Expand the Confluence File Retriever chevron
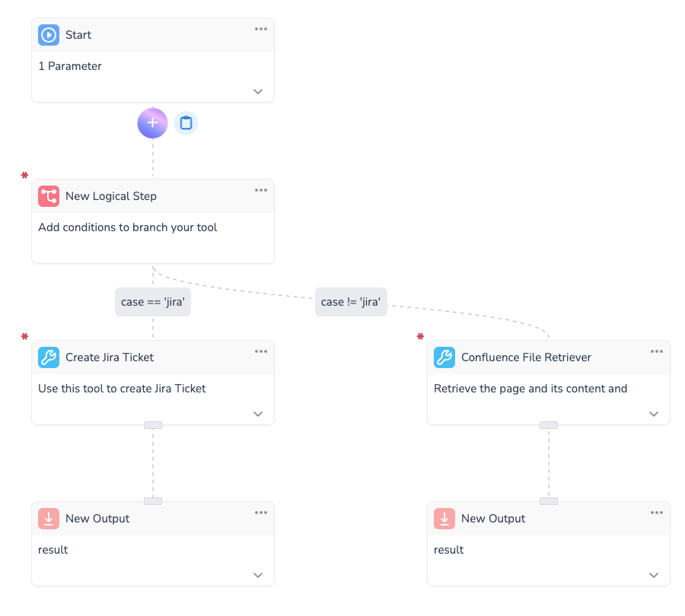685x616 pixels. click(x=654, y=414)
